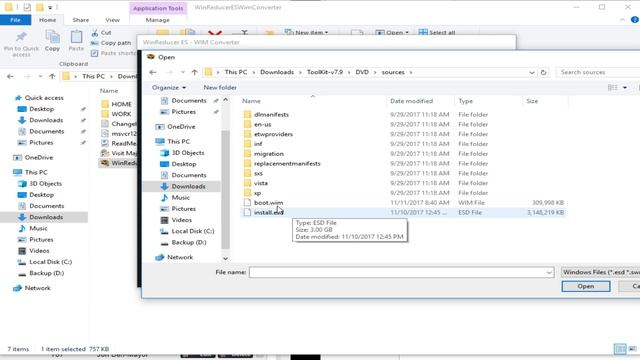This screenshot has width=640, height=360.
Task: Click OneDrive icon in Open dialog sidebar
Action: [160, 127]
